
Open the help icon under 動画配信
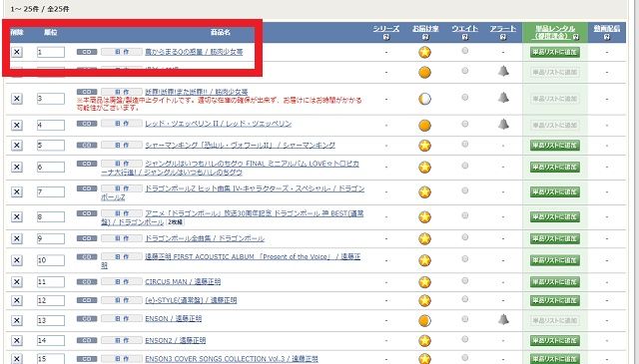point(607,37)
